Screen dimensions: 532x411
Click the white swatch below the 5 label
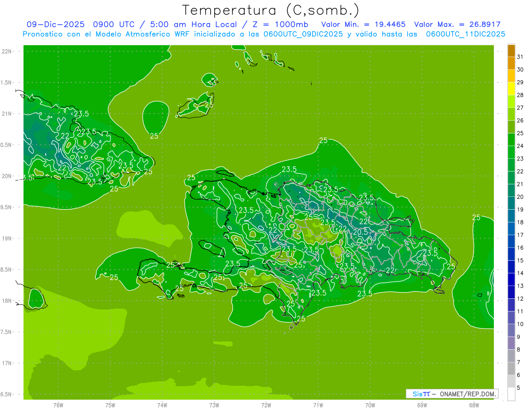click(x=511, y=394)
